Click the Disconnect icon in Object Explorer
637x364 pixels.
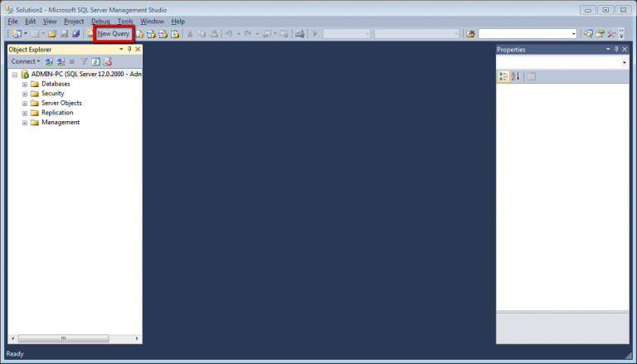click(x=61, y=61)
